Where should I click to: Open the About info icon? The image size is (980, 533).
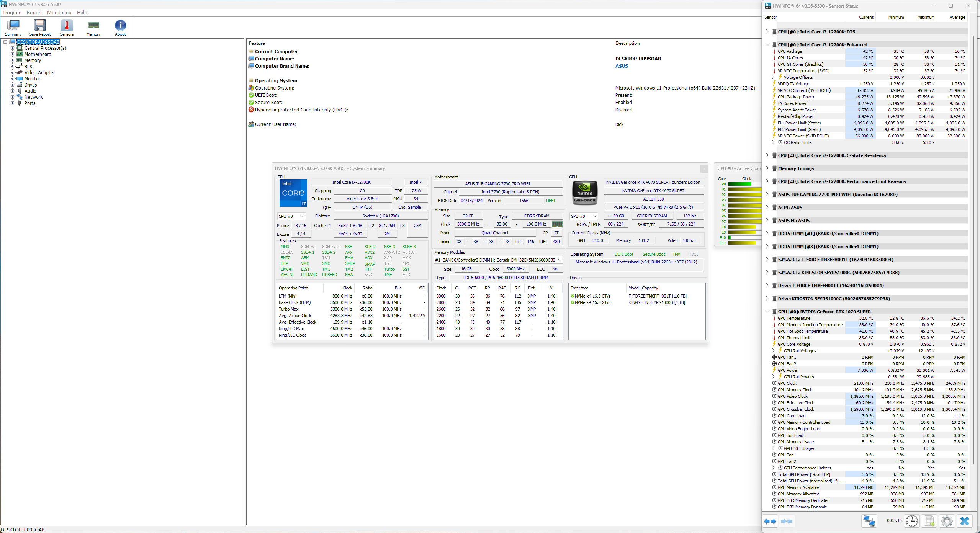coord(120,27)
